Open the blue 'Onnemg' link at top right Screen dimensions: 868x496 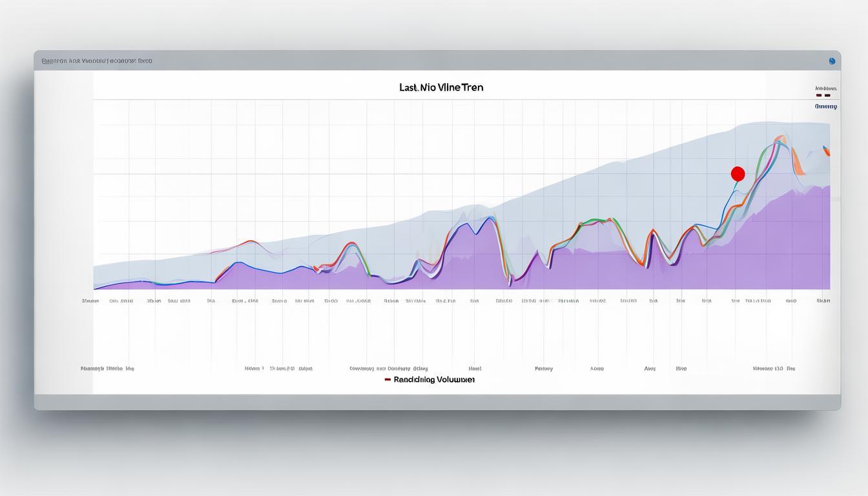pyautogui.click(x=825, y=107)
